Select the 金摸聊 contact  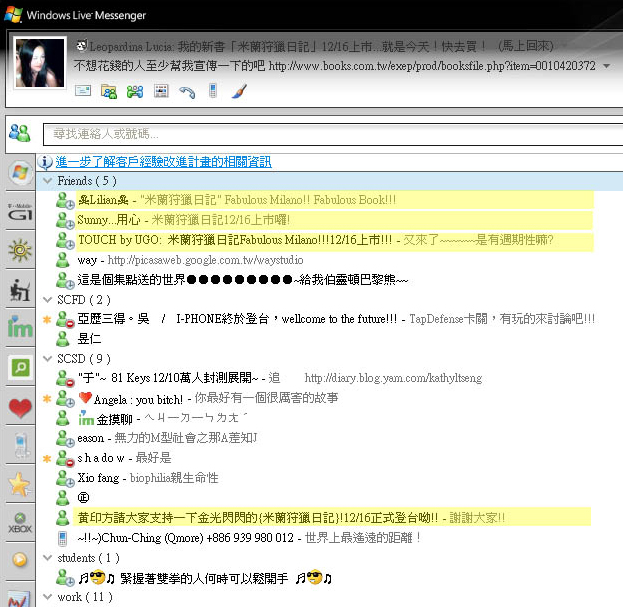152,418
